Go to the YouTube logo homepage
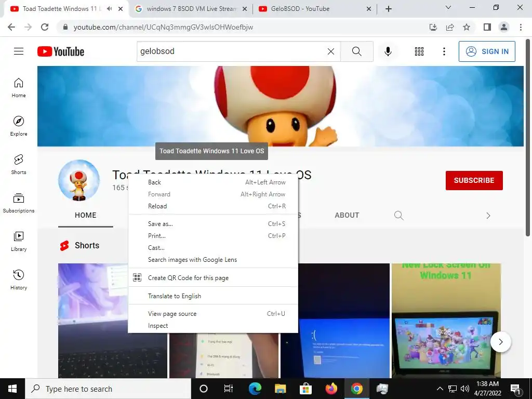The width and height of the screenshot is (532, 399). 61,51
